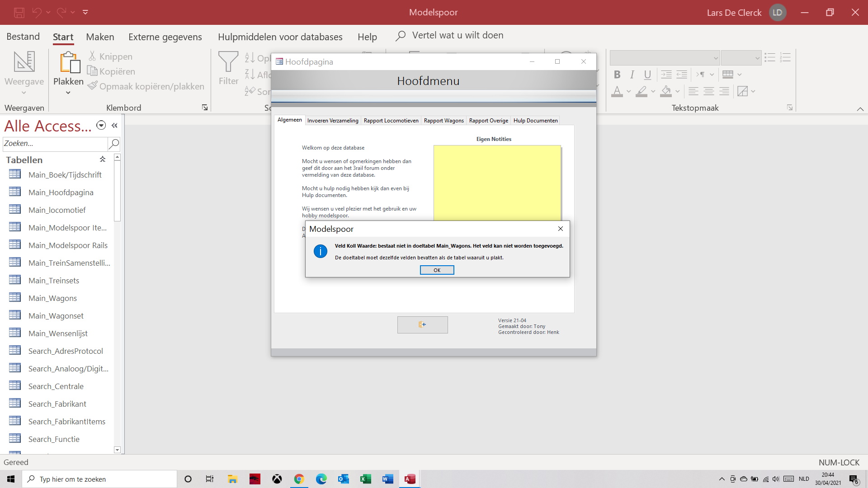Click the navigation pane Zoeken field
The height and width of the screenshot is (488, 868).
(x=55, y=144)
